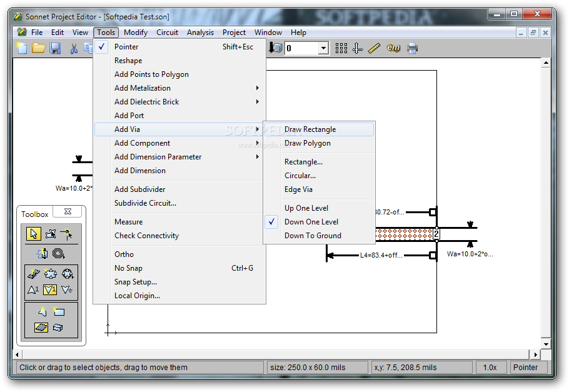
Task: Choose via Down One Level icon in Toolbox
Action: [x=50, y=289]
